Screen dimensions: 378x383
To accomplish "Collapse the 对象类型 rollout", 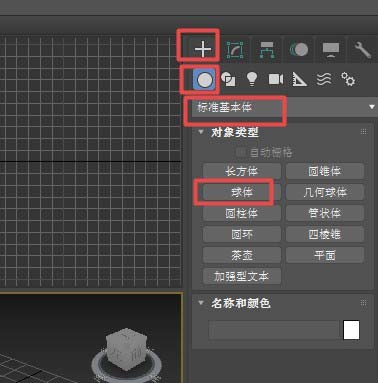I will (201, 132).
